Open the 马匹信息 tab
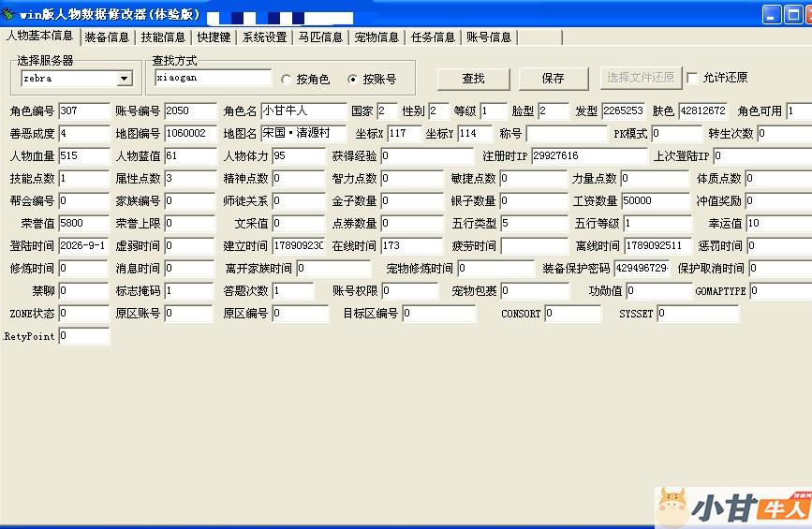812x529 pixels. pos(320,37)
